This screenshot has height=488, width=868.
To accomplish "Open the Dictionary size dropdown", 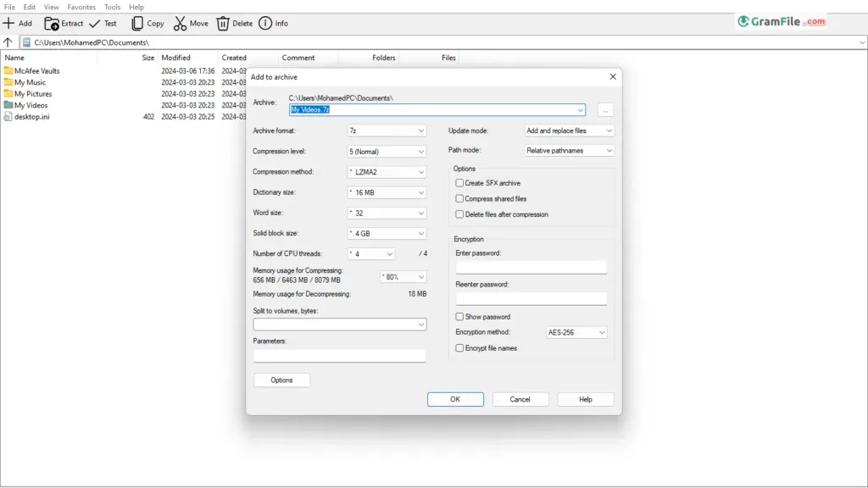I will click(387, 192).
